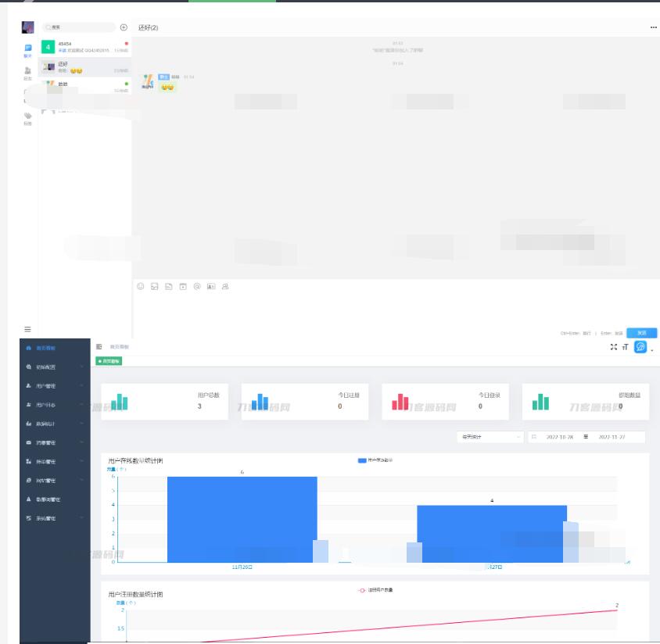
Task: Open the tags icon in left chat sidebar
Action: coord(28,117)
